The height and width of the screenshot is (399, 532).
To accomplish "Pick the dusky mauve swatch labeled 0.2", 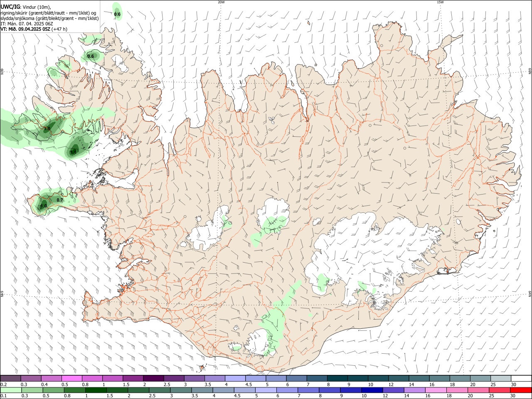I will click(x=10, y=378).
